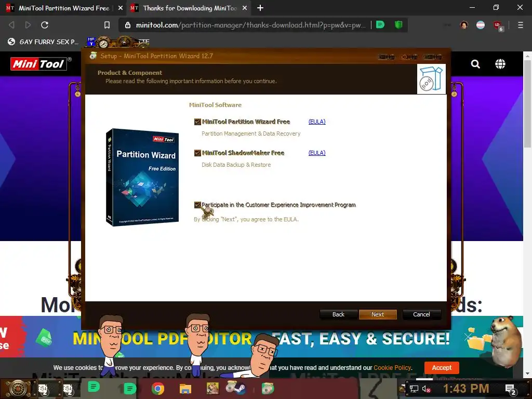Click the Back button in setup
Screen dimensions: 532x399
338,314
